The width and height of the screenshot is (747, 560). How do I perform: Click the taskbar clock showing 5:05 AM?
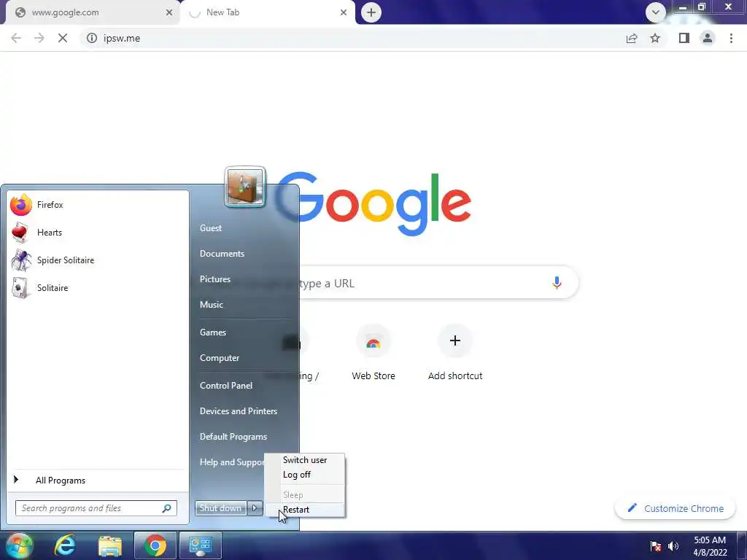click(x=710, y=546)
